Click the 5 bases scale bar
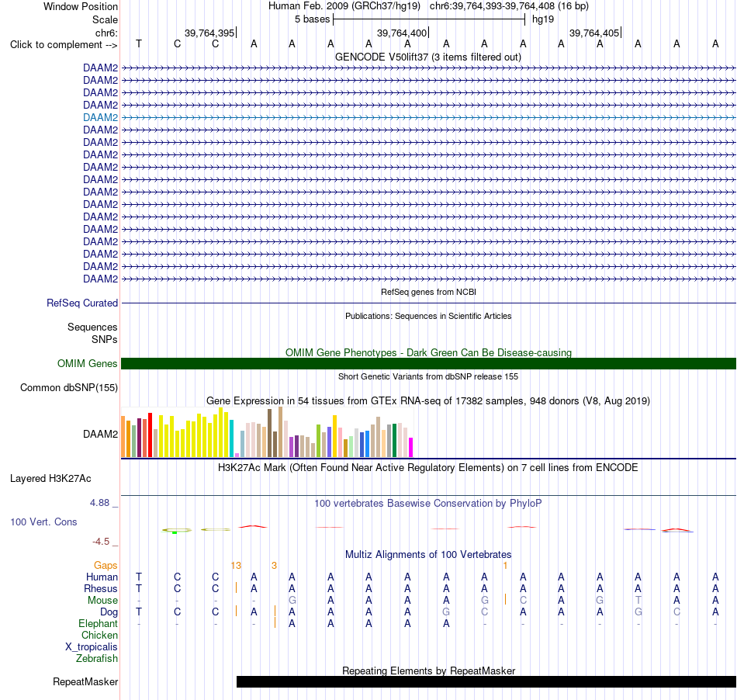Viewport: 737px width, 700px height. tap(429, 19)
